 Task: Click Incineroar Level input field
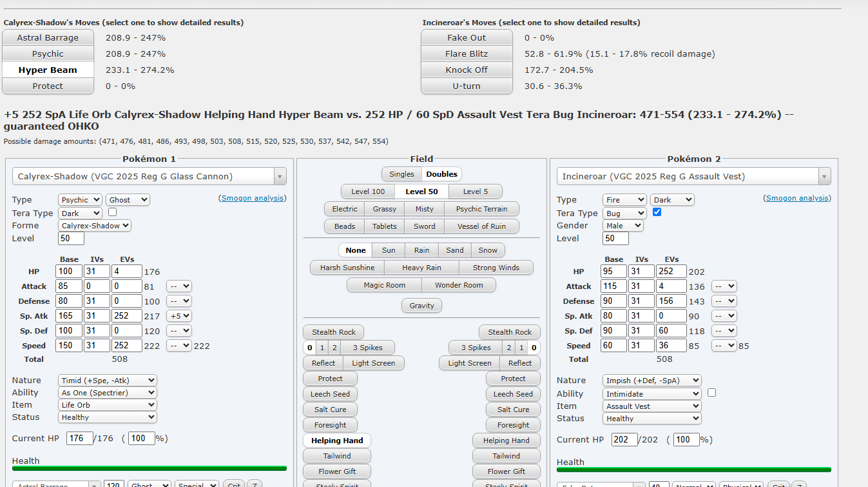point(615,239)
